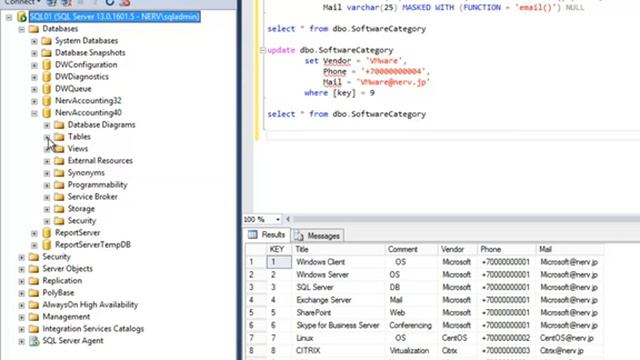This screenshot has height=360, width=640.
Task: Click the '+70000000003' phone cell
Action: (506, 351)
